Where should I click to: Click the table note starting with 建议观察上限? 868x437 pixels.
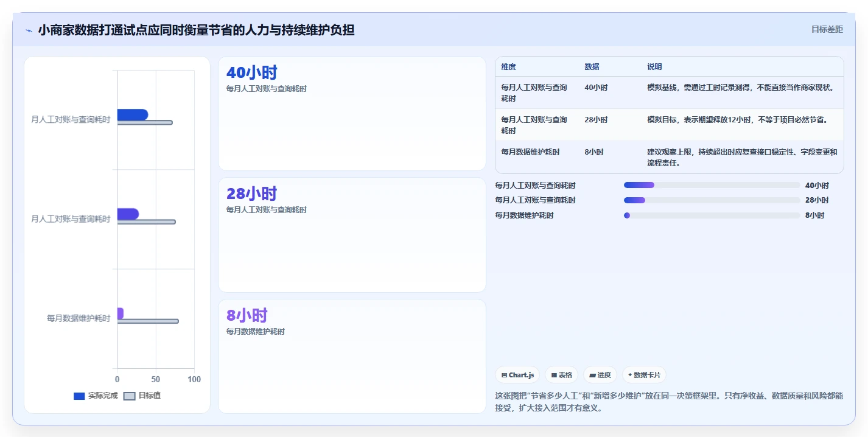pyautogui.click(x=742, y=158)
